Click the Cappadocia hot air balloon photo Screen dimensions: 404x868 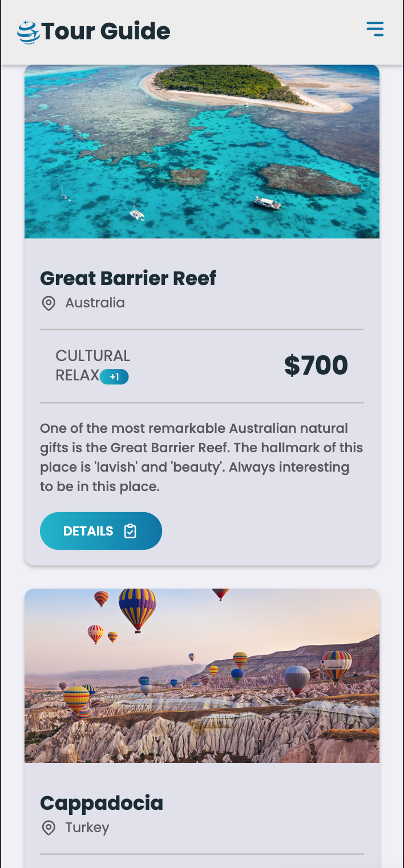[x=201, y=677]
